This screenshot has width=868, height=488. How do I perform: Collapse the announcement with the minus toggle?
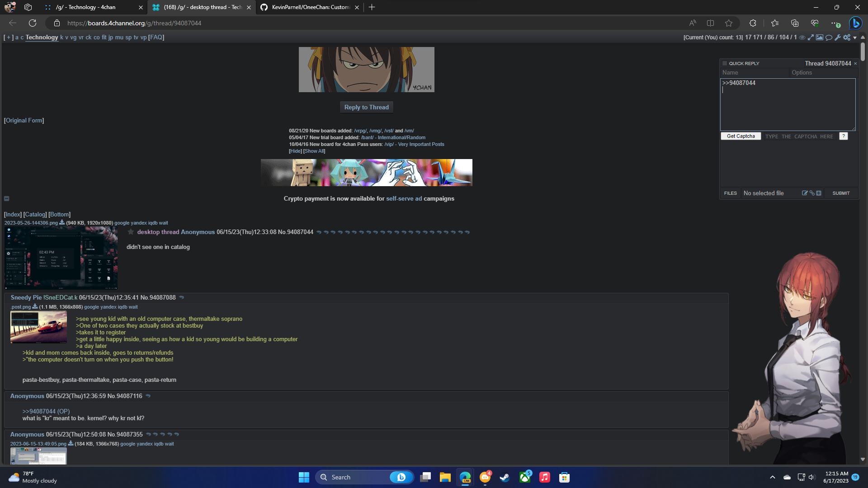(x=7, y=198)
